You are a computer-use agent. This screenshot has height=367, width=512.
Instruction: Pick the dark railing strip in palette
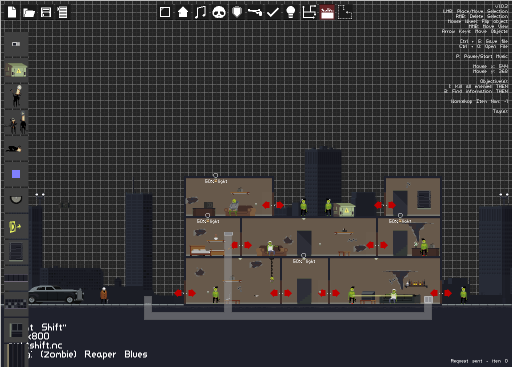(16, 278)
